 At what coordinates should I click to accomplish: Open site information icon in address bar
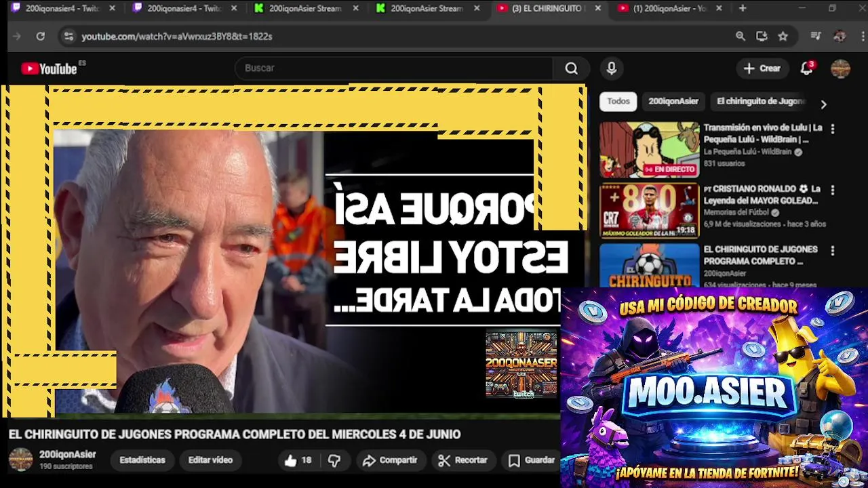[x=68, y=36]
